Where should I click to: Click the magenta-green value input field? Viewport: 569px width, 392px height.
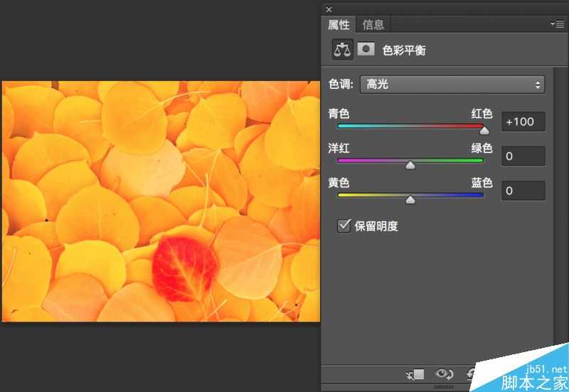coord(523,156)
